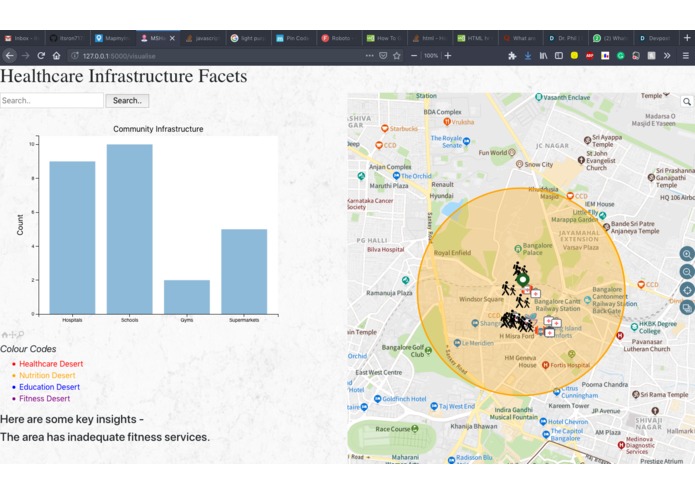Zoom out the page with the minus icon
The height and width of the screenshot is (494, 695).
tap(414, 56)
